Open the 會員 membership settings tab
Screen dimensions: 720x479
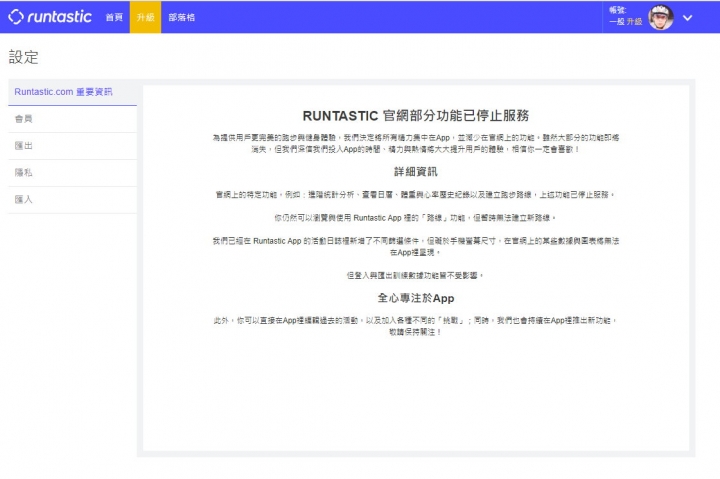pyautogui.click(x=73, y=119)
